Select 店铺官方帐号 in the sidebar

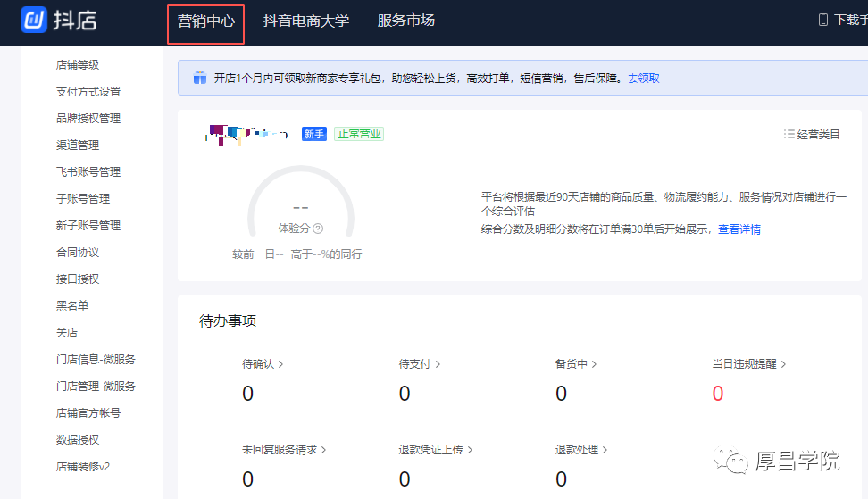(88, 412)
